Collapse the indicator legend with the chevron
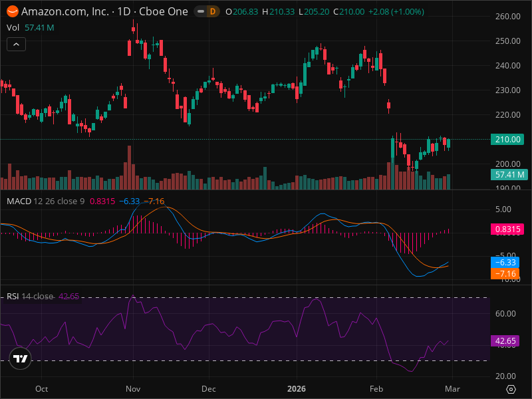Screen dimensions: 532x399 [16, 45]
